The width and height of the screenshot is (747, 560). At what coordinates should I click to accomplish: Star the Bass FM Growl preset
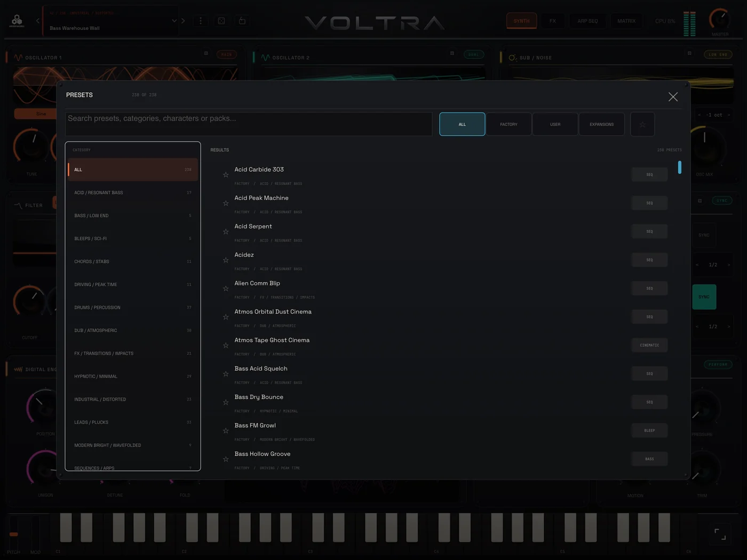226,431
